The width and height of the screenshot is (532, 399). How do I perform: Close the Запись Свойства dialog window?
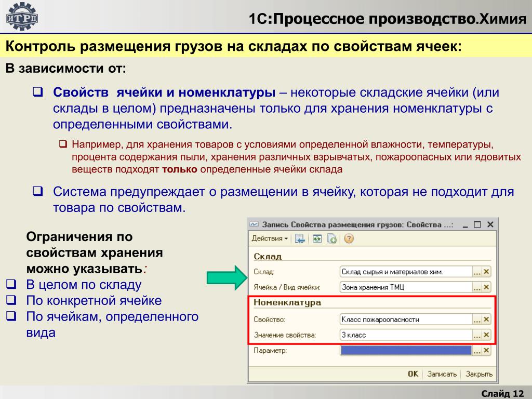pyautogui.click(x=490, y=224)
